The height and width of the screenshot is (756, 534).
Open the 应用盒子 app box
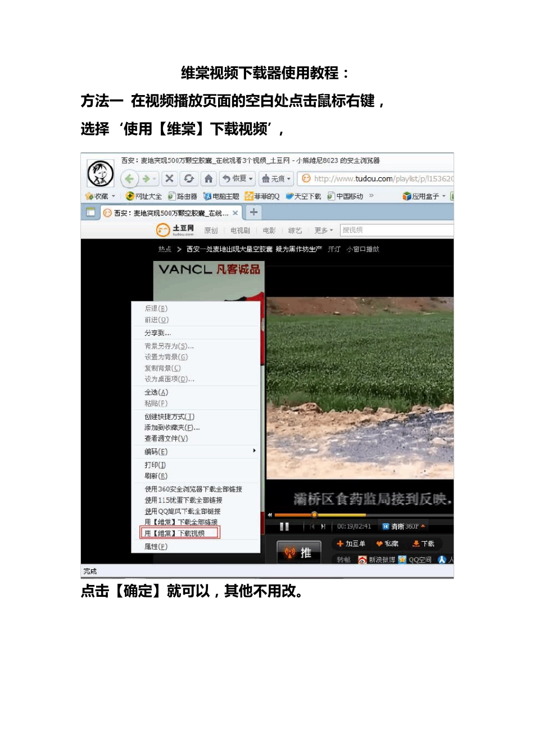point(420,196)
